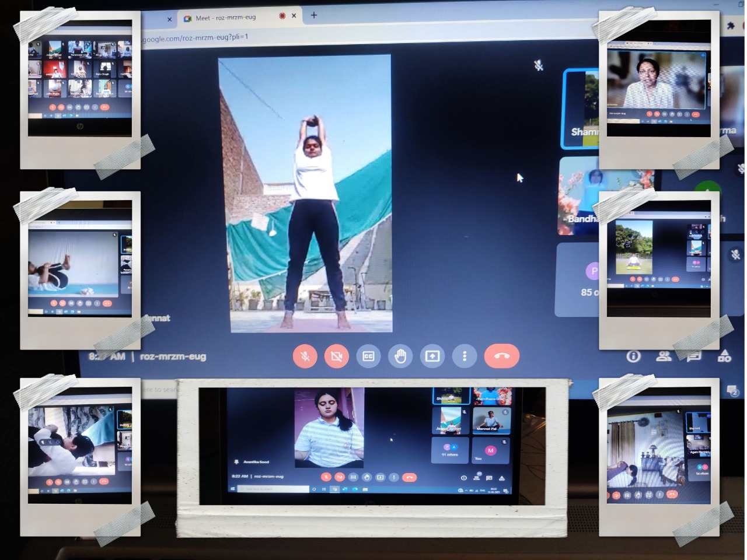
Task: Click the Present now screen share icon
Action: tap(432, 356)
